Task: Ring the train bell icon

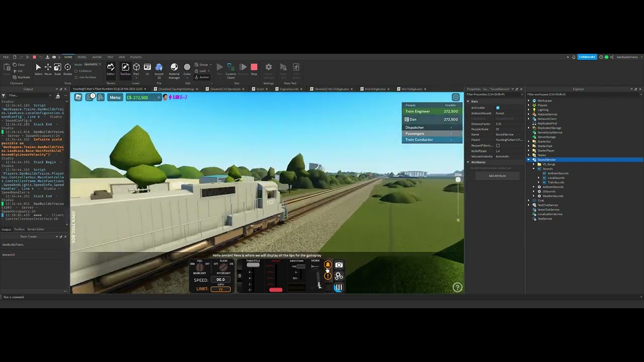Action: (x=328, y=265)
